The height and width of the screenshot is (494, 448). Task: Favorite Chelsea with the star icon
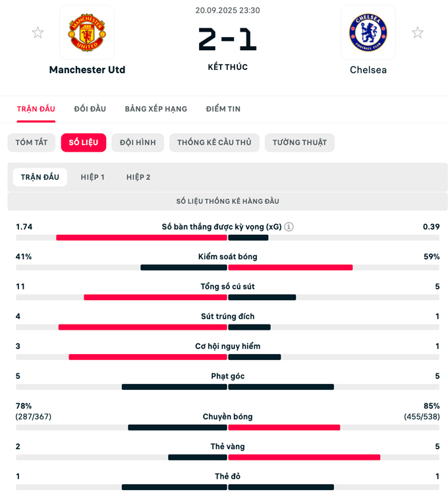pos(418,32)
